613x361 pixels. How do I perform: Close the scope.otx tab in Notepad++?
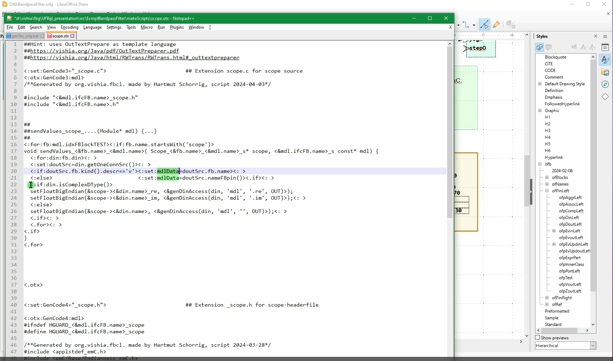tap(72, 36)
